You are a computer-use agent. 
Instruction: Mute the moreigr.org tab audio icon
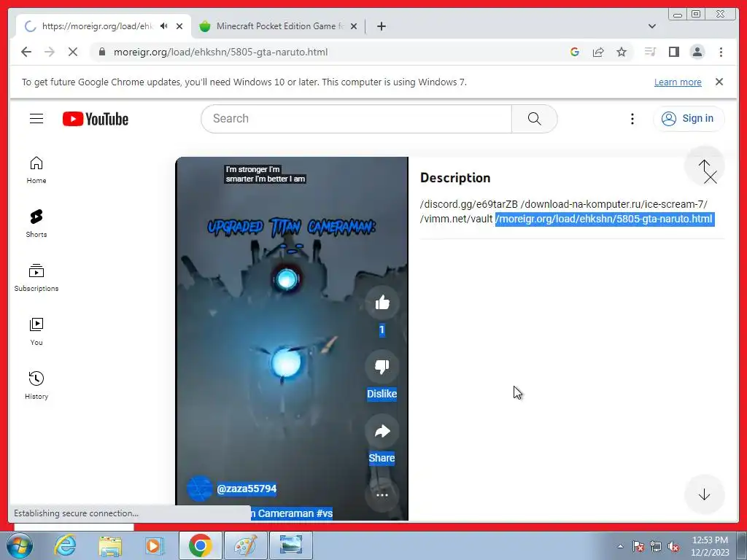(164, 26)
